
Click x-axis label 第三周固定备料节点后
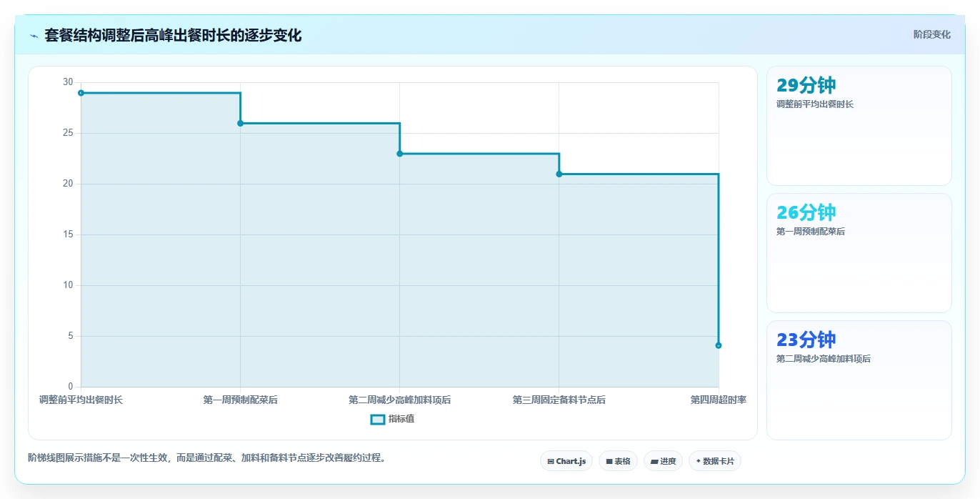click(559, 400)
